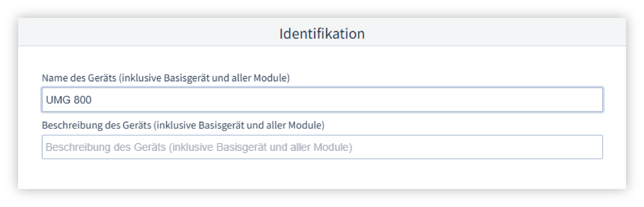
Task: Click the Identifikation section heading
Action: 322,34
